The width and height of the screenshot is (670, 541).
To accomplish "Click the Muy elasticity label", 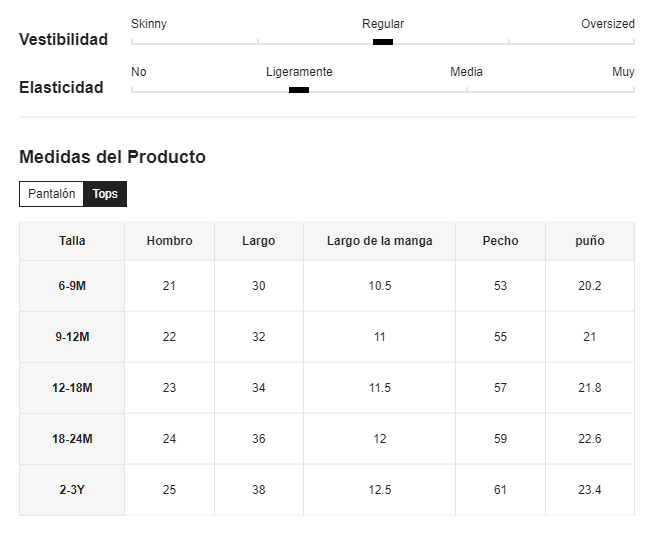I will 623,71.
